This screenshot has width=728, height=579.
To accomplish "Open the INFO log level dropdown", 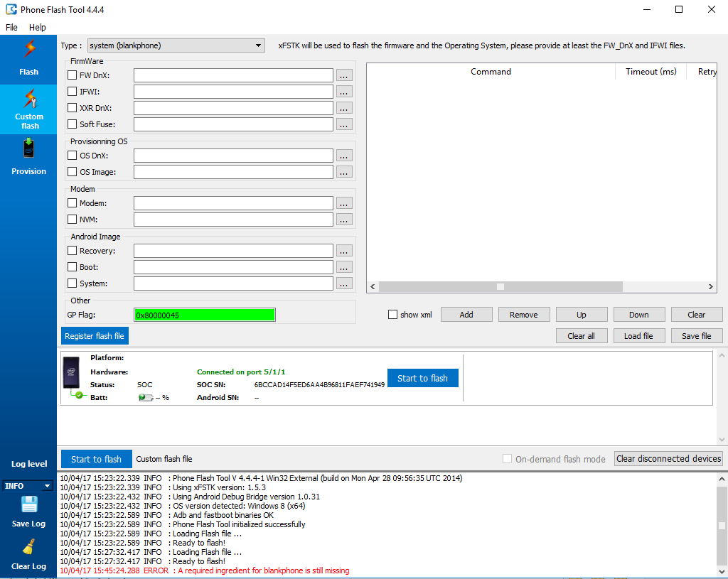I will click(x=28, y=486).
